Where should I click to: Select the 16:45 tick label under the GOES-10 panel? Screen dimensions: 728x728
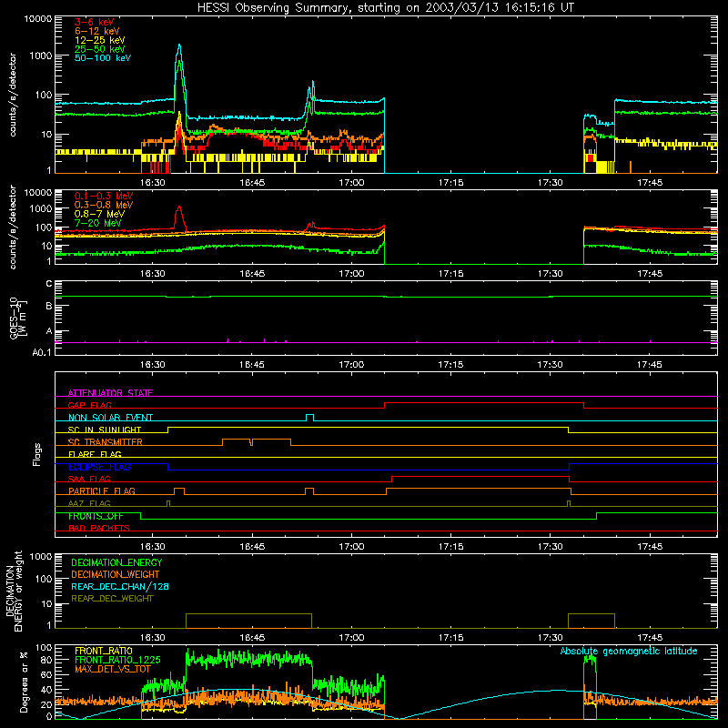pyautogui.click(x=252, y=365)
